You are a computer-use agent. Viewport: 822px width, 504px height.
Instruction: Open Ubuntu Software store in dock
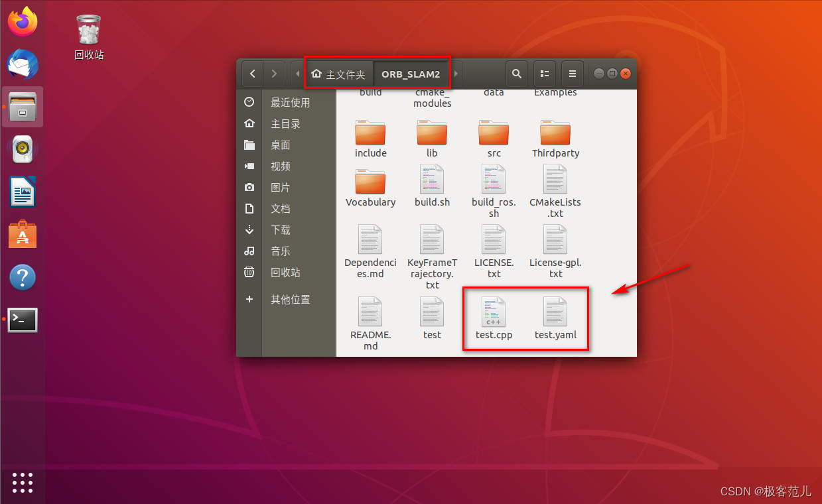click(x=23, y=235)
